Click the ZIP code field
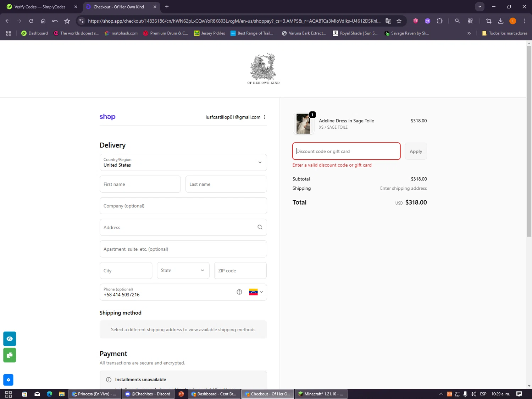Image resolution: width=532 pixels, height=399 pixels. tap(240, 271)
